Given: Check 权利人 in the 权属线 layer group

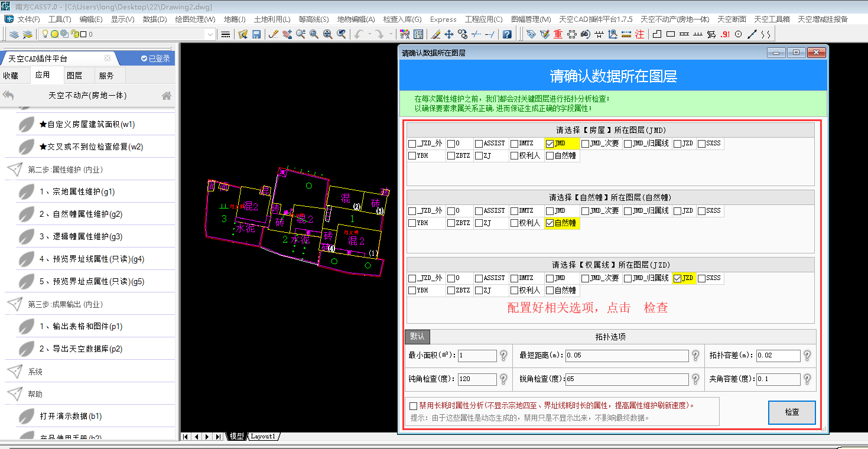Looking at the screenshot, I should (x=515, y=291).
